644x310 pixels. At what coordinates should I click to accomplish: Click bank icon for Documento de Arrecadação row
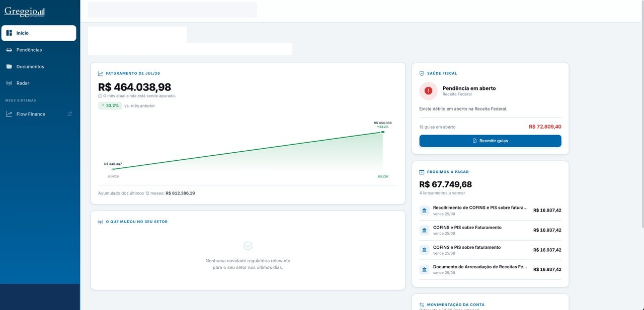tap(425, 269)
